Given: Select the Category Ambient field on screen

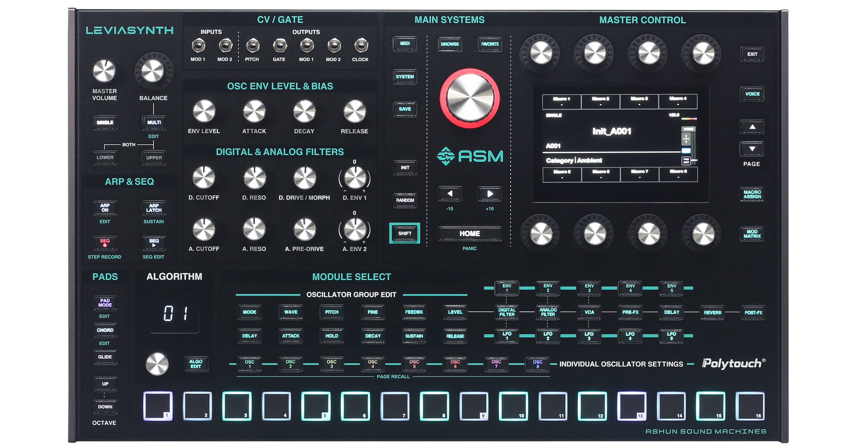Looking at the screenshot, I should tap(574, 160).
